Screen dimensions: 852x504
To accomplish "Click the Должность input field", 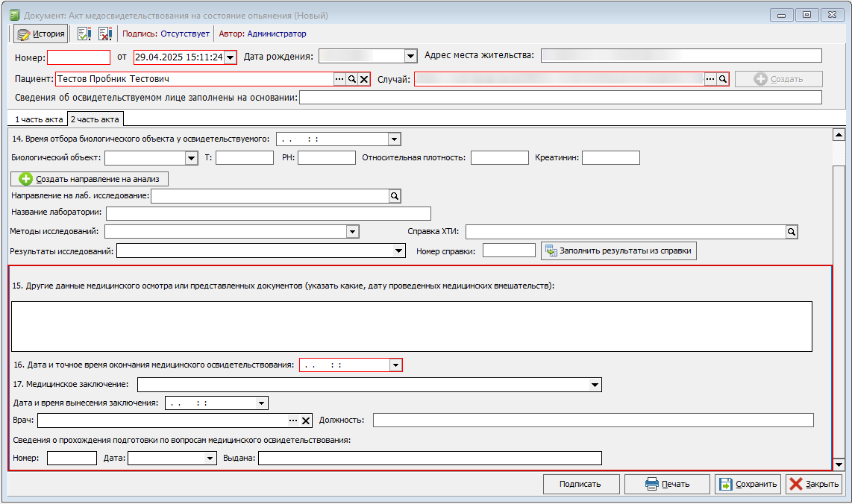I will click(593, 420).
